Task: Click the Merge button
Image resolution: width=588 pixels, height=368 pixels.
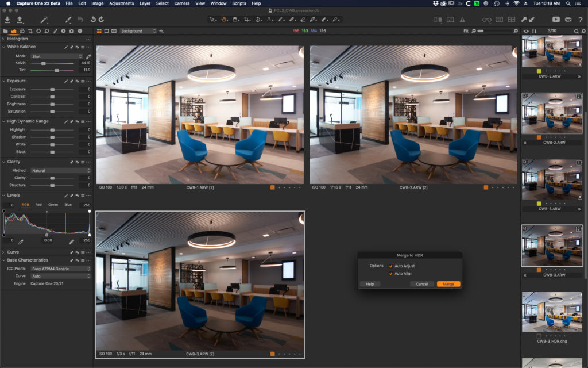Action: pyautogui.click(x=448, y=284)
